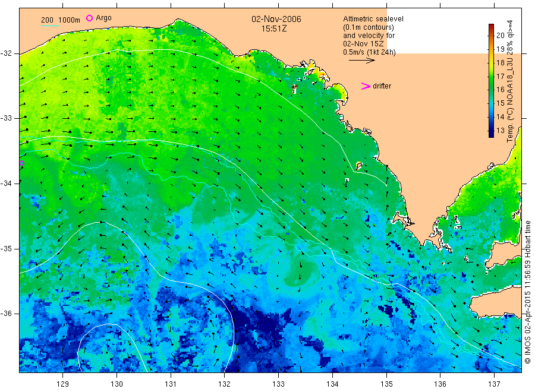535x392 pixels.
Task: Click the 'Altimetric sealevel' caption
Action: pyautogui.click(x=373, y=19)
